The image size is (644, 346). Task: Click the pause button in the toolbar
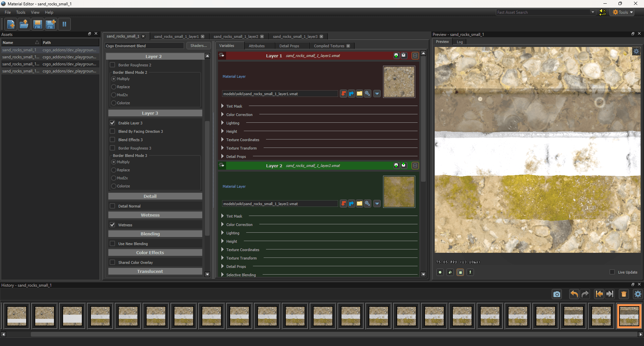pyautogui.click(x=64, y=24)
